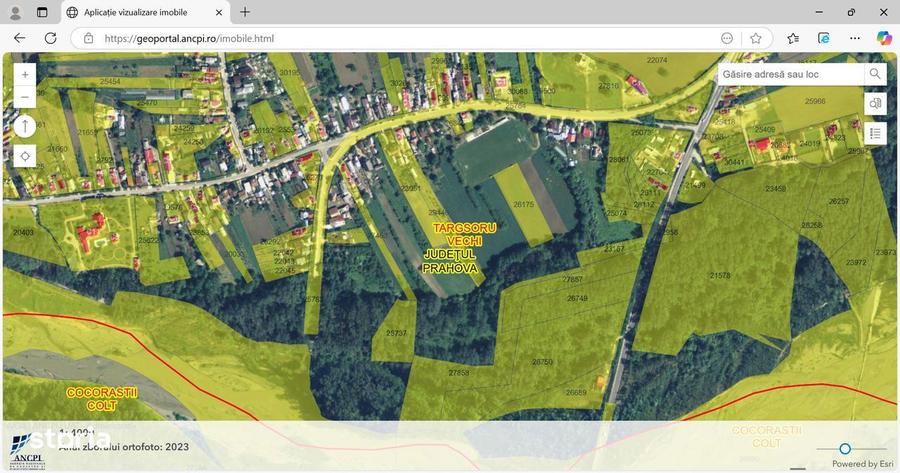The image size is (900, 473).
Task: Minimize the browser window
Action: coord(819,12)
